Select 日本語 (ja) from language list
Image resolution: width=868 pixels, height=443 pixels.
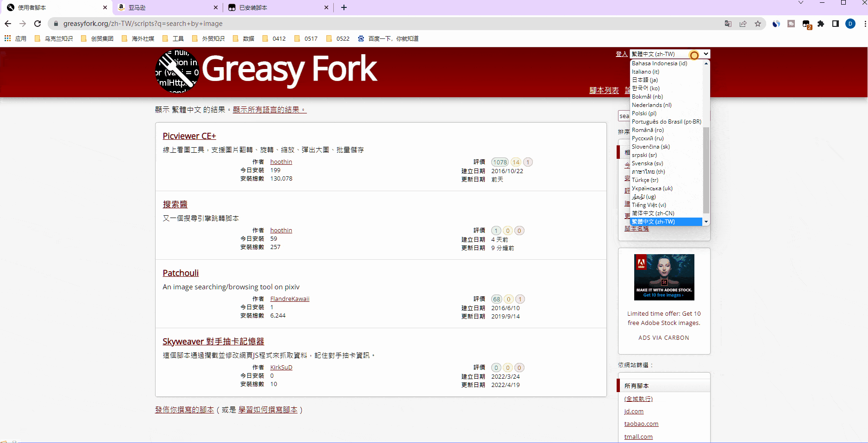click(645, 80)
